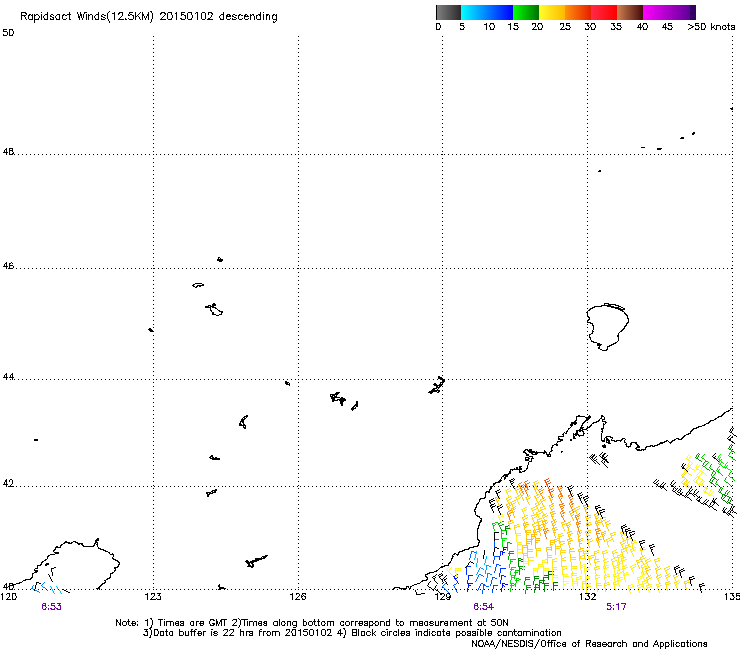740x650 pixels.
Task: Click the legend scale label "35"
Action: pyautogui.click(x=616, y=26)
